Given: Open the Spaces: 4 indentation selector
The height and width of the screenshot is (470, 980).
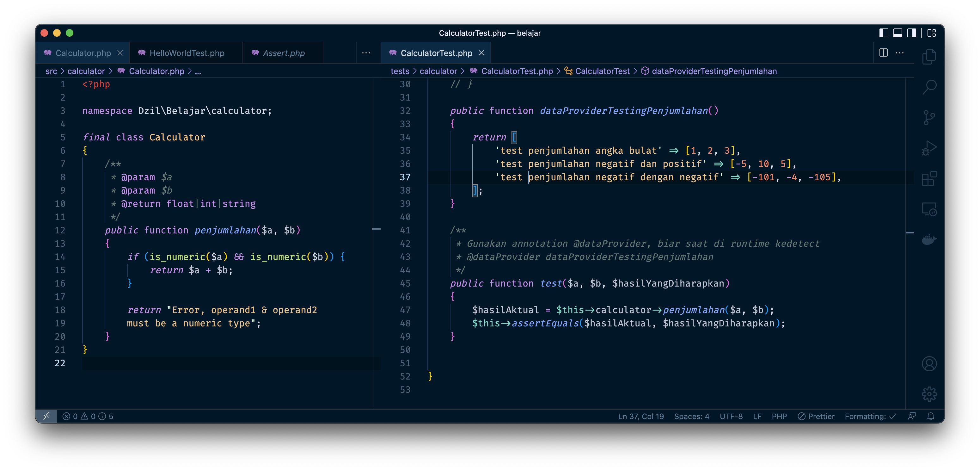Looking at the screenshot, I should [691, 416].
